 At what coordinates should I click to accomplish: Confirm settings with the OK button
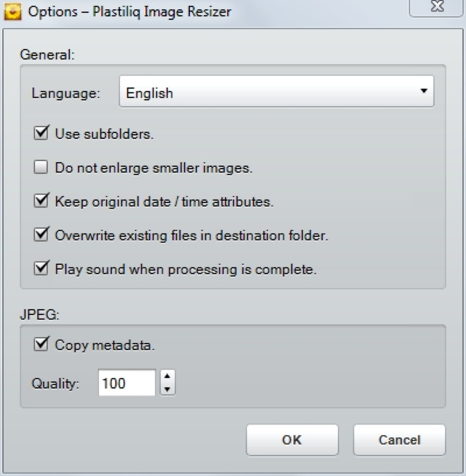point(292,440)
